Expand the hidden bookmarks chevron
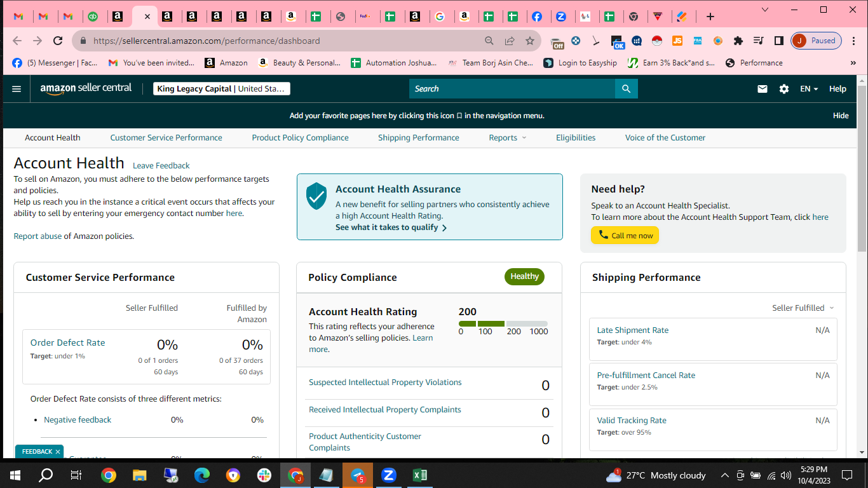 point(853,63)
